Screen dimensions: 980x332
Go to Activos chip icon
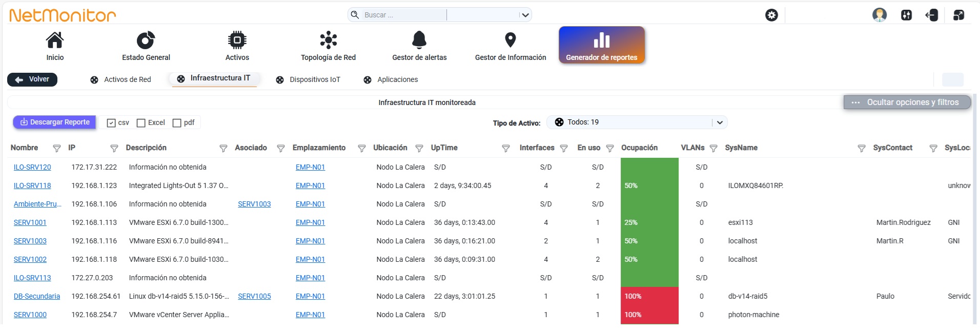[x=237, y=40]
